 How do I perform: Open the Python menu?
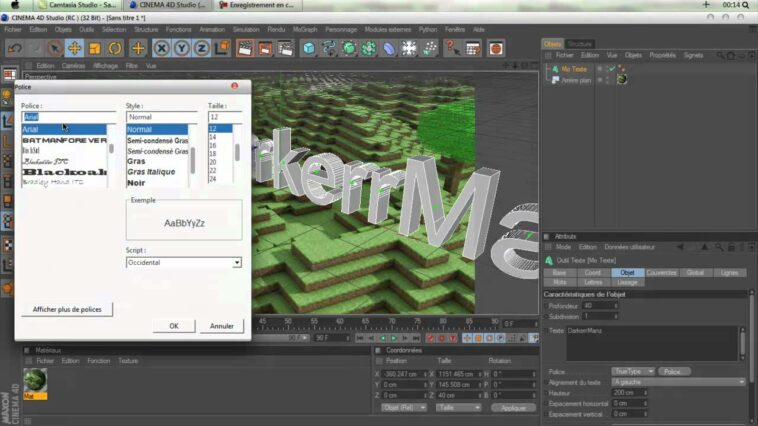[428, 29]
